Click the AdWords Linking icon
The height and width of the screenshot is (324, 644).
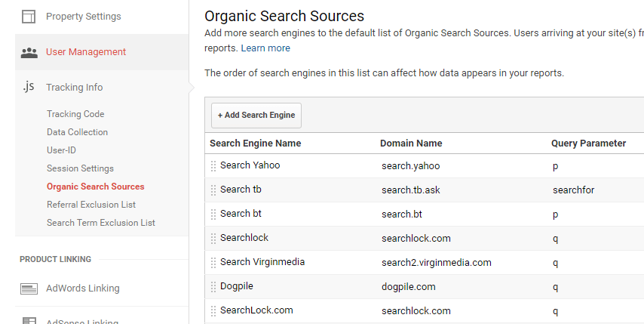pos(29,289)
